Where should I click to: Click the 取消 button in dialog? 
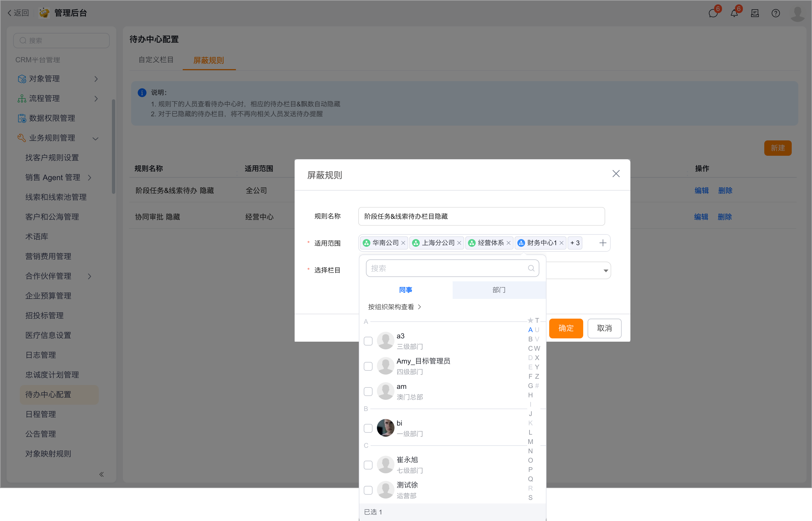604,328
